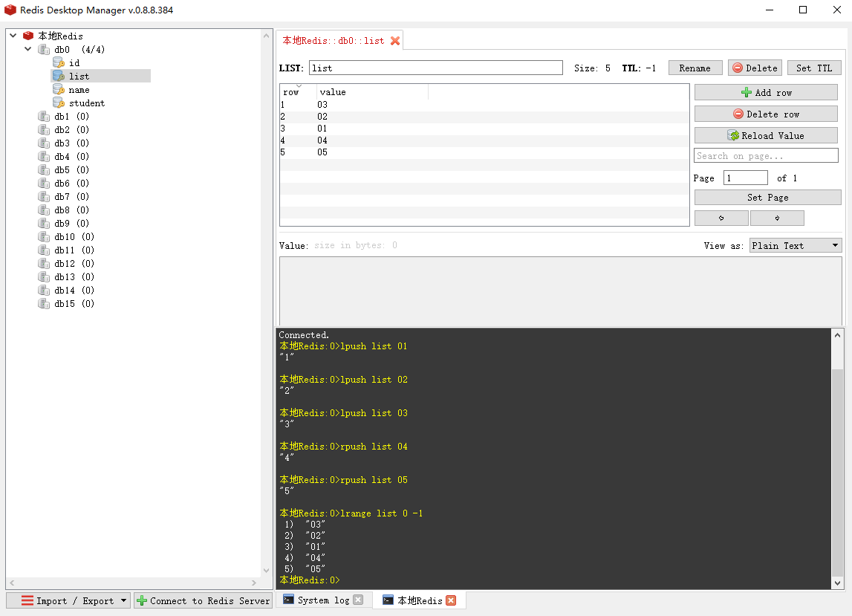This screenshot has width=852, height=616.
Task: Rename the list key
Action: (695, 68)
